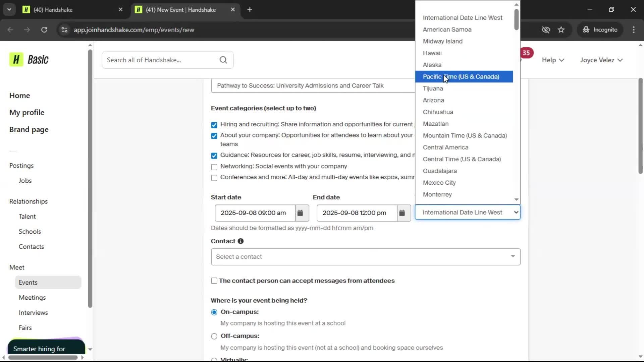
Task: Click the main page scrollbar thumb
Action: [640, 126]
